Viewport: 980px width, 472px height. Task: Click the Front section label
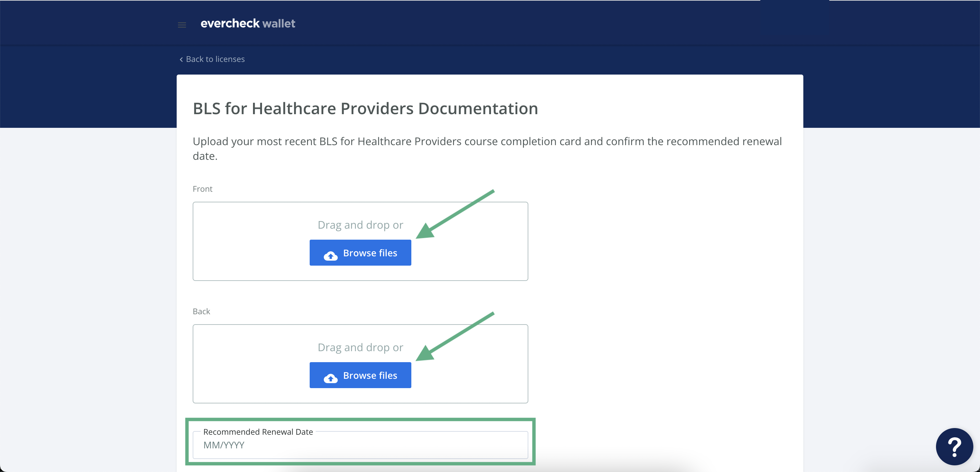point(203,189)
